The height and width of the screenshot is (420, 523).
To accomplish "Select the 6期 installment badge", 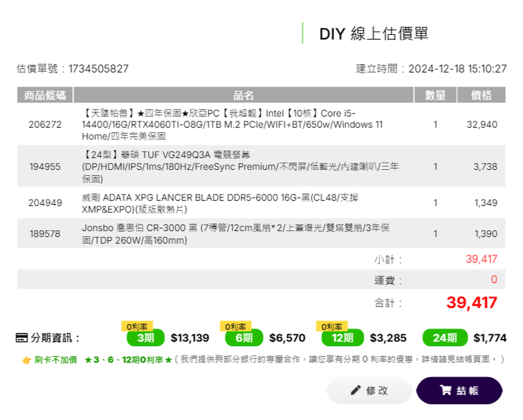I will (244, 338).
